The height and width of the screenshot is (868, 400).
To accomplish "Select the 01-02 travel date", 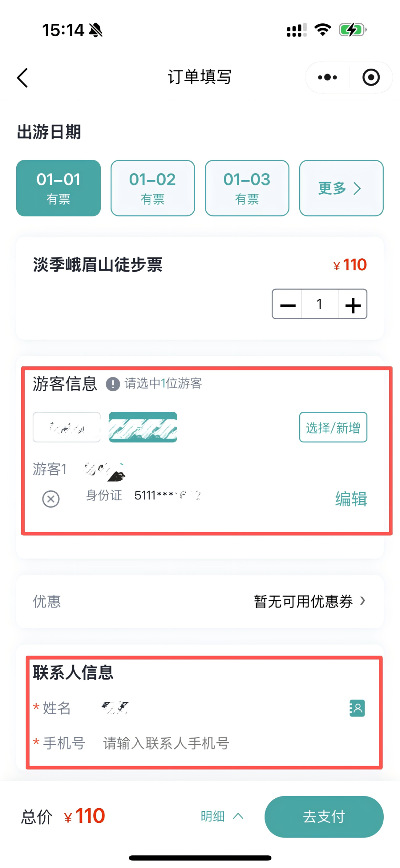I will 153,188.
